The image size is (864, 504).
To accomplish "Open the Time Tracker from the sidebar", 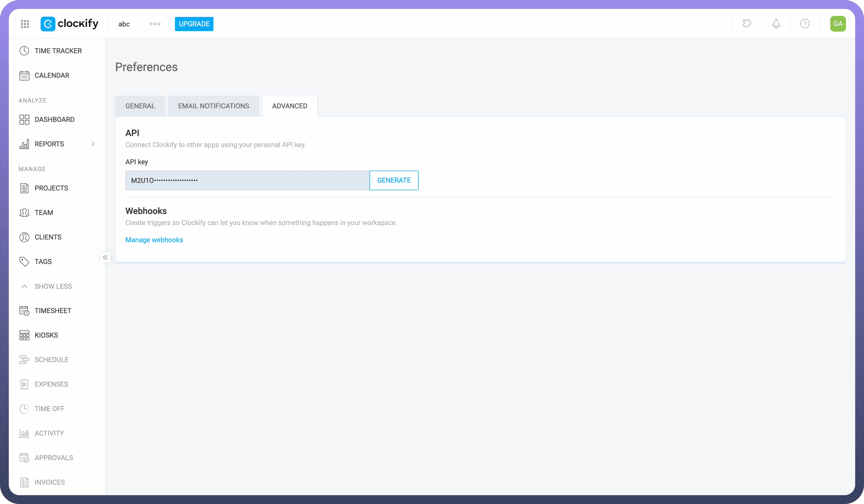I will click(x=58, y=50).
